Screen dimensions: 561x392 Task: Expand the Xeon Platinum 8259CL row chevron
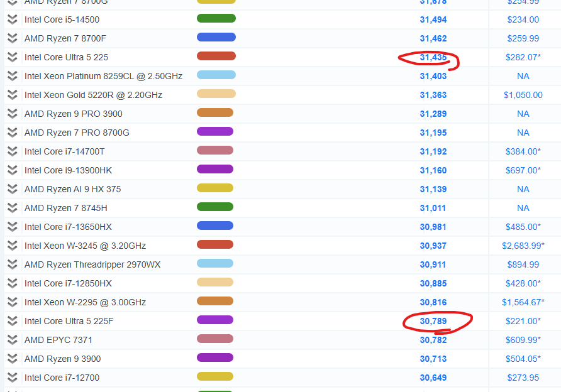[12, 76]
